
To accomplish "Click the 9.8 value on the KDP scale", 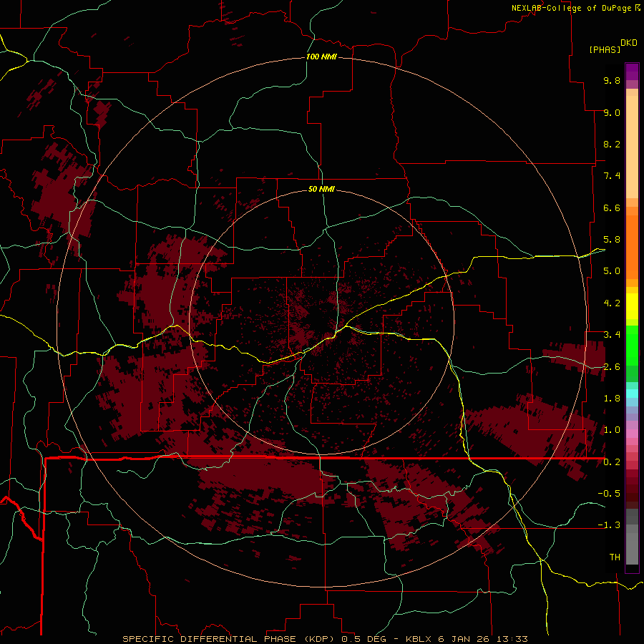I will click(612, 80).
